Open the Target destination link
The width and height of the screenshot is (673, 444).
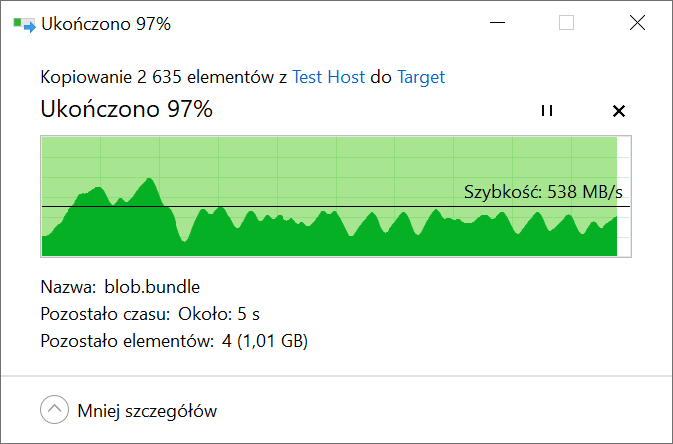point(421,77)
